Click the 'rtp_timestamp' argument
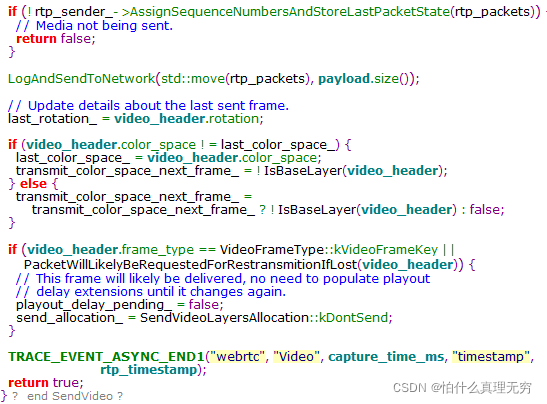This screenshot has width=547, height=404. tap(149, 369)
